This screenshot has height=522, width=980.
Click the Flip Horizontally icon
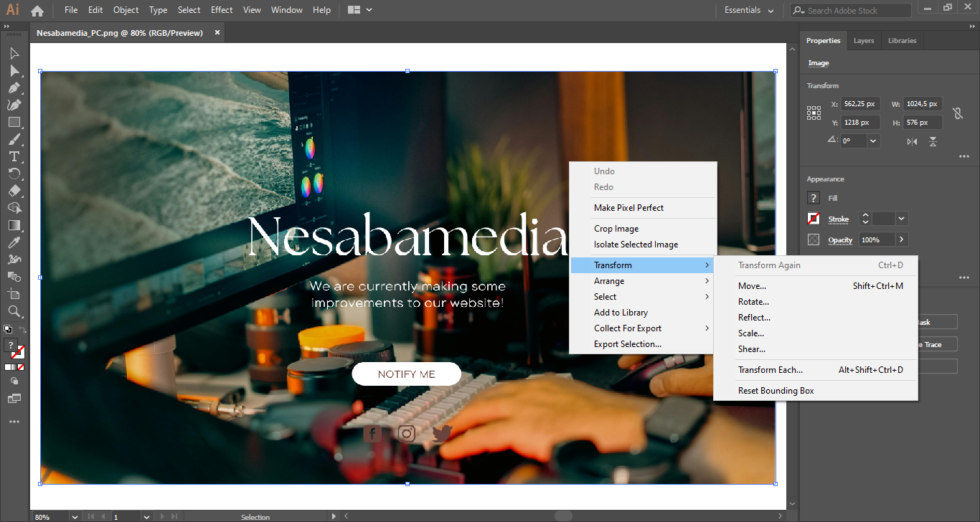[x=912, y=142]
